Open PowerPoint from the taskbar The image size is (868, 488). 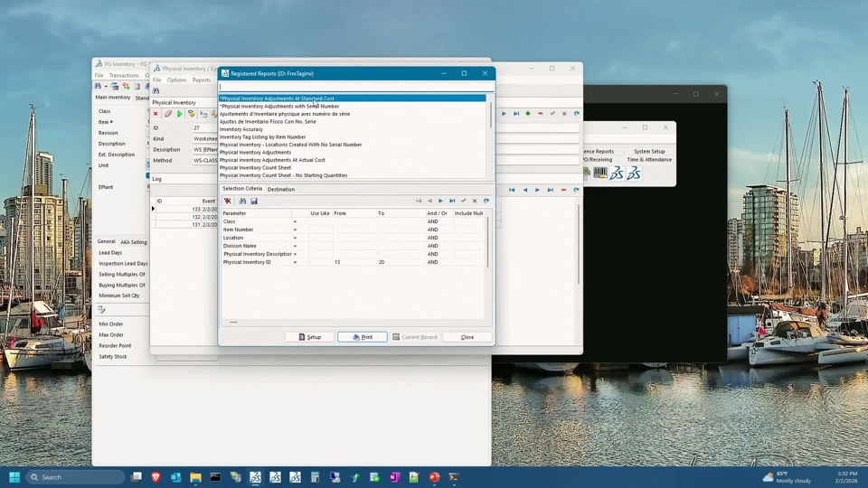click(x=434, y=477)
